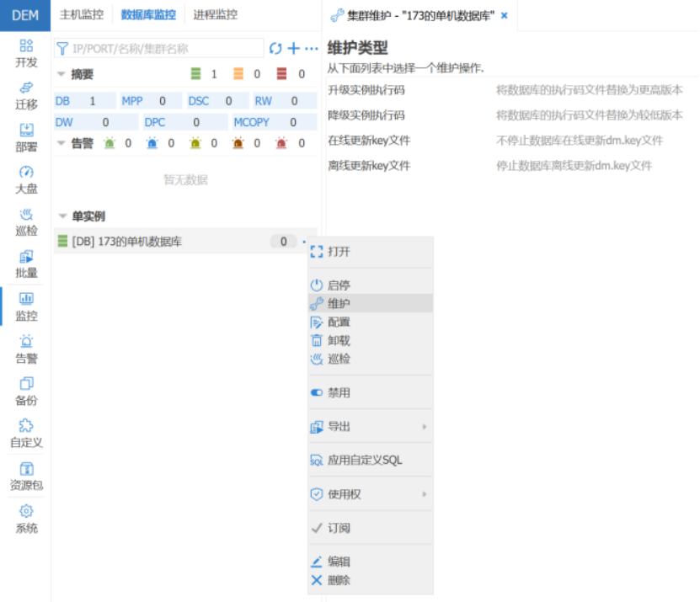Open the 大盘 dashboard section
Viewport: 700px width, 602px height.
(x=26, y=180)
